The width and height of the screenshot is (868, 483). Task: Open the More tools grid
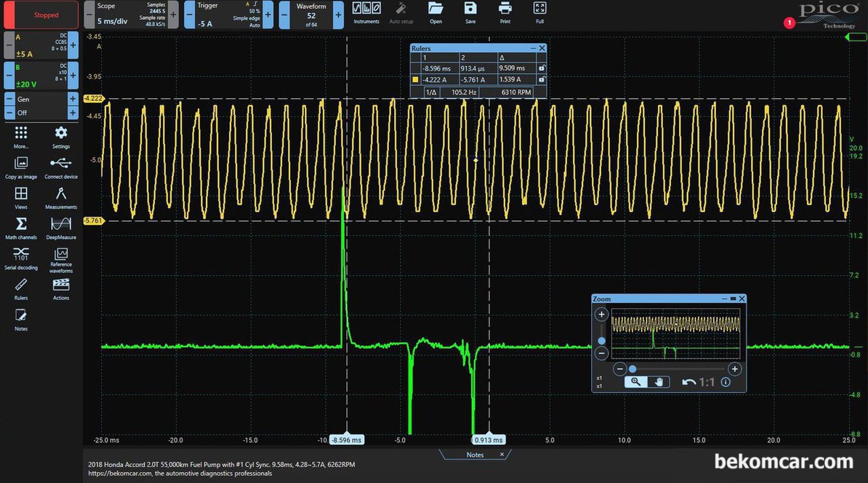pyautogui.click(x=21, y=137)
